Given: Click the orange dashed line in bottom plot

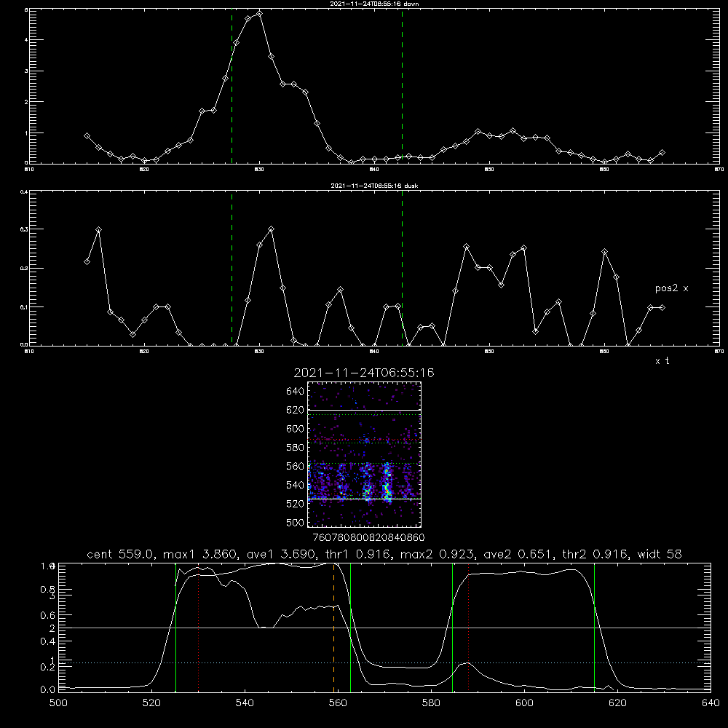Looking at the screenshot, I should [334, 627].
